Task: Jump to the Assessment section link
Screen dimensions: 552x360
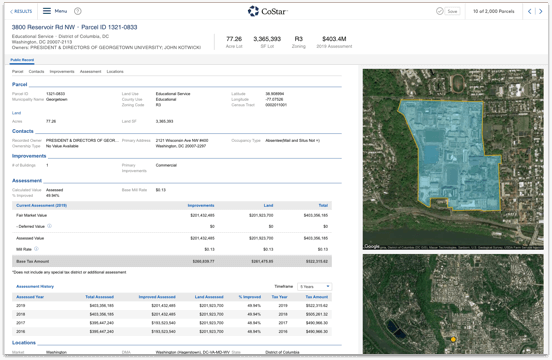Action: (90, 71)
